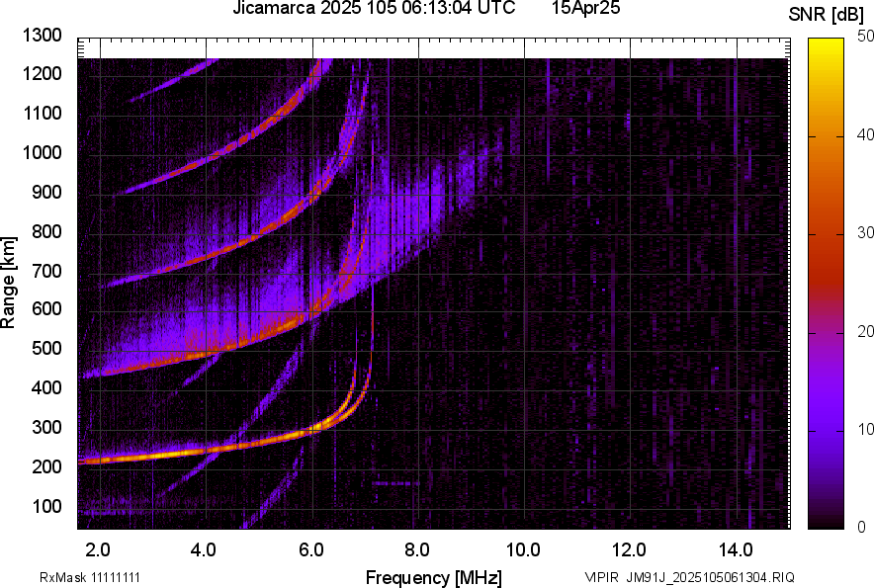Click the frequency tick label '14.0'
Screen dimensions: 874x588
[x=736, y=550]
